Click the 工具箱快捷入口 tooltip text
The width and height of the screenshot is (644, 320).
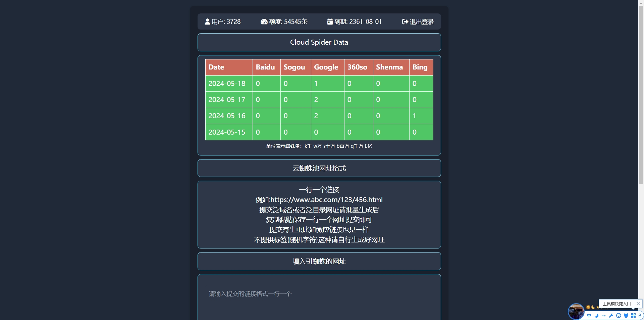point(616,304)
